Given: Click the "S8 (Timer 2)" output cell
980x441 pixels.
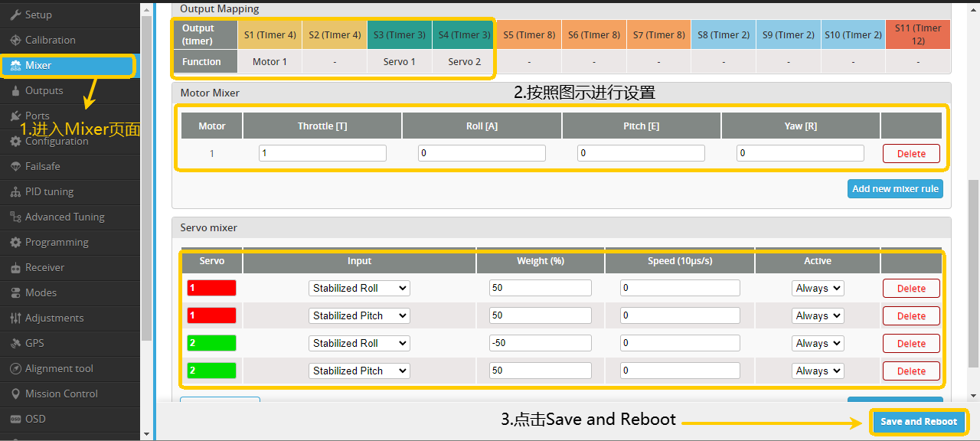Looking at the screenshot, I should pos(724,34).
